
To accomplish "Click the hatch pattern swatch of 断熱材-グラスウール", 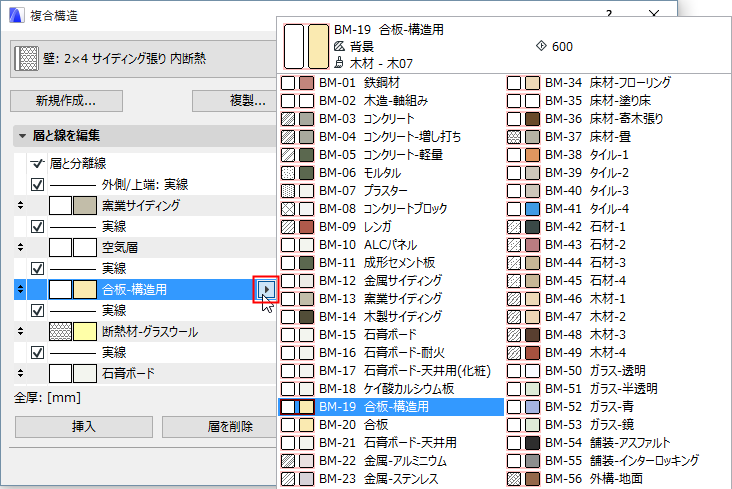I will click(x=60, y=332).
